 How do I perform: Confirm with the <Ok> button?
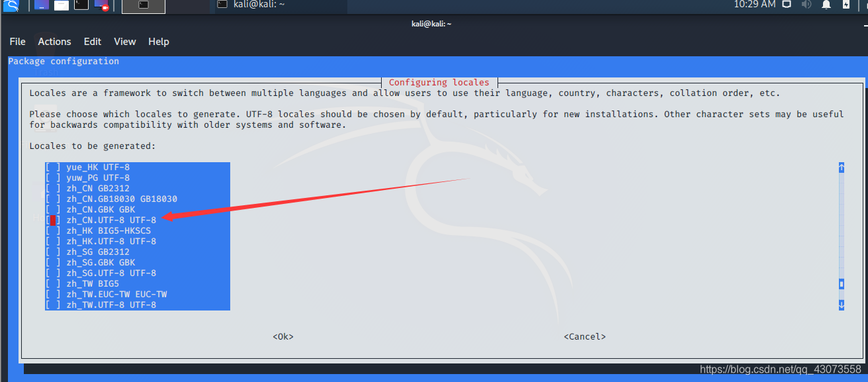(283, 337)
